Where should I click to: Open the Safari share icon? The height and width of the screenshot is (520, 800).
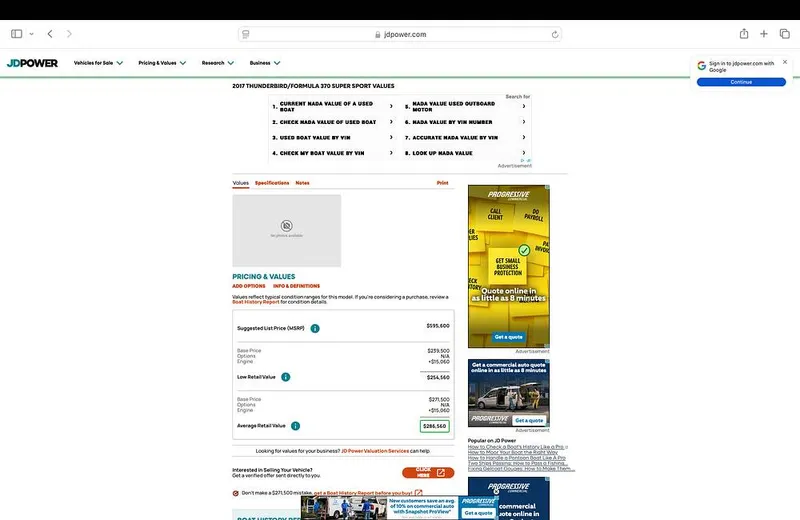click(744, 34)
